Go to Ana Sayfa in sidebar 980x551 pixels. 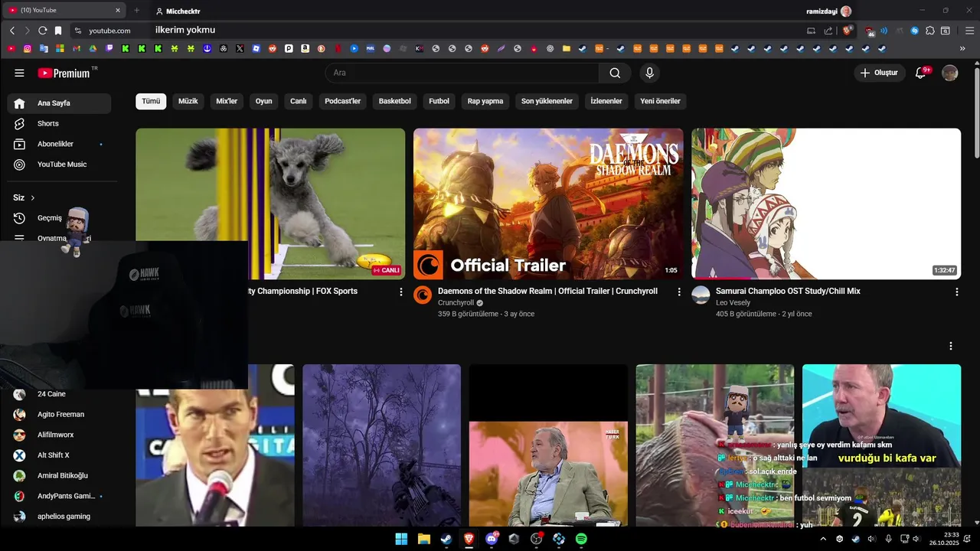point(59,103)
